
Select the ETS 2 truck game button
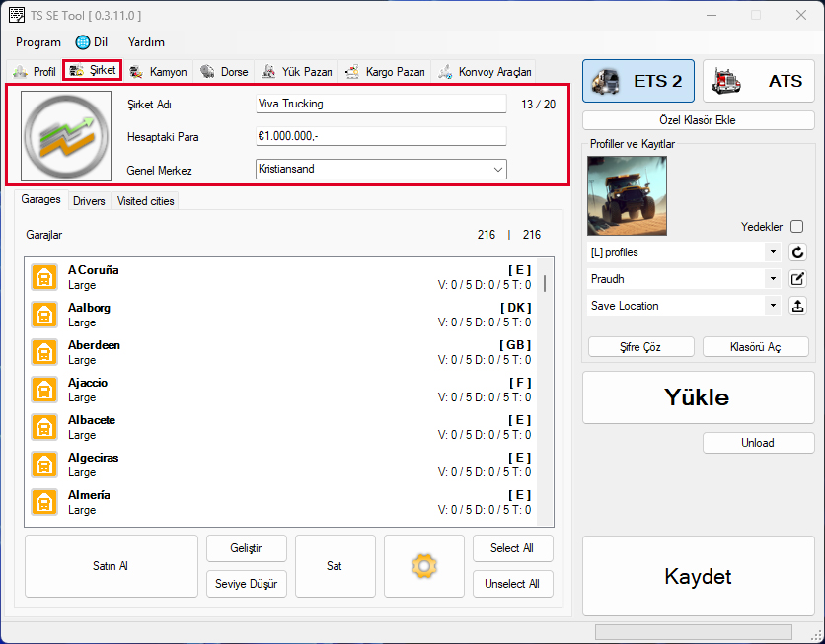click(x=637, y=81)
